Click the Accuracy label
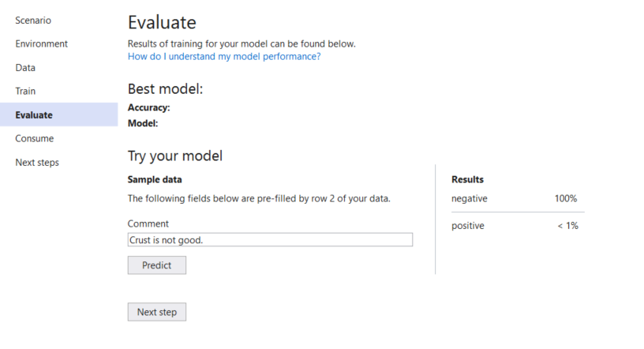 148,107
